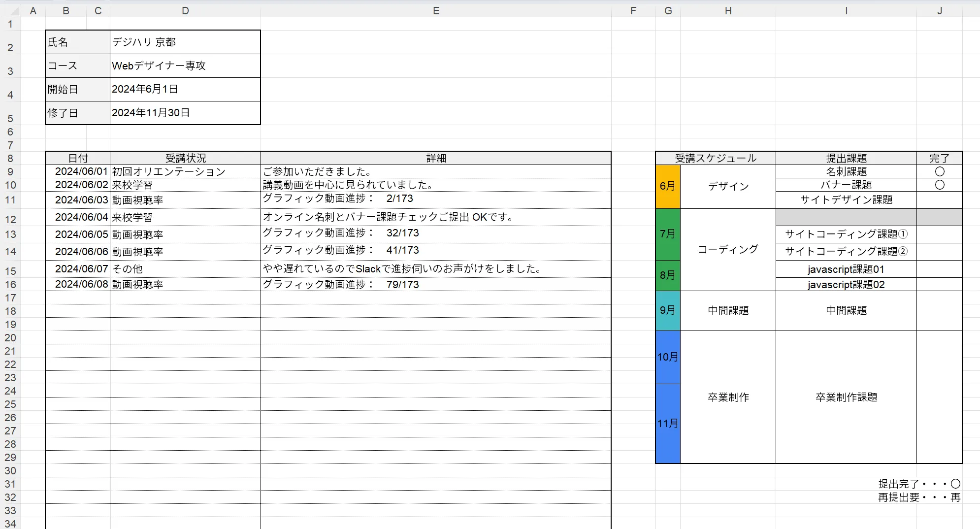Click the Slack progress follow-up detail cell
Image resolution: width=980 pixels, height=529 pixels.
tap(436, 269)
